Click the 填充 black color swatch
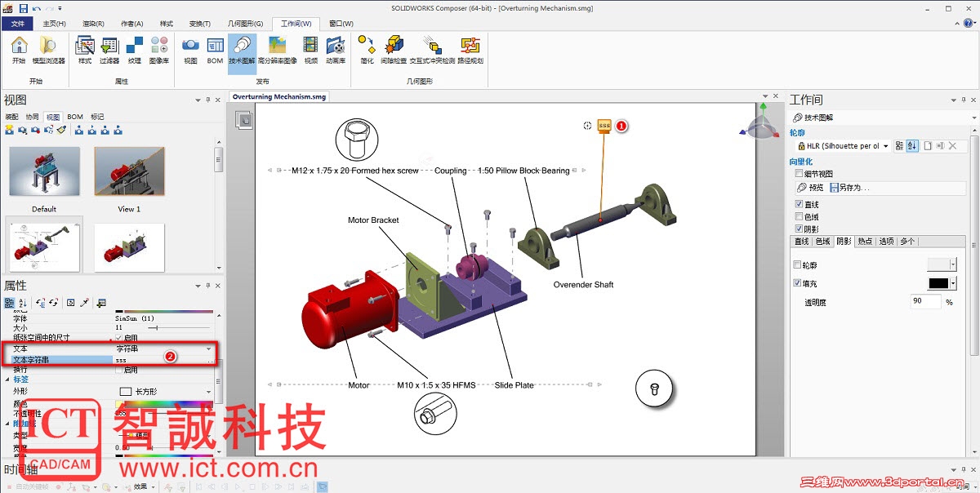Image resolution: width=980 pixels, height=493 pixels. coord(938,283)
